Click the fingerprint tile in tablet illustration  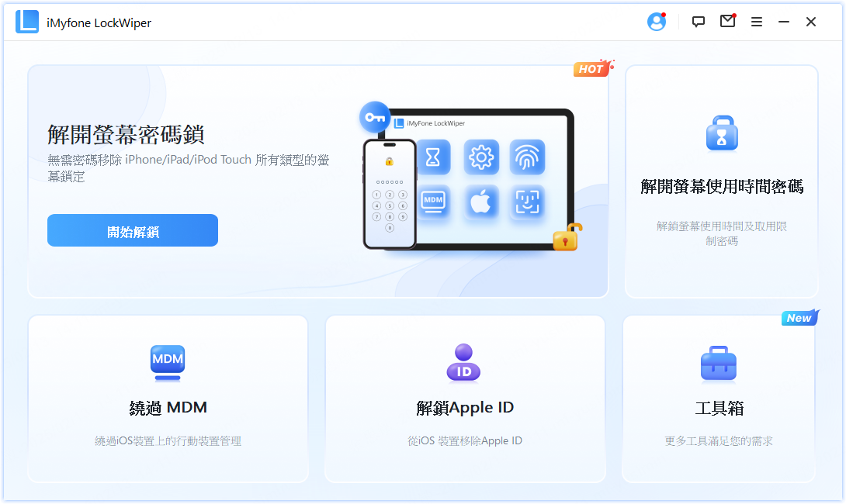pyautogui.click(x=527, y=157)
